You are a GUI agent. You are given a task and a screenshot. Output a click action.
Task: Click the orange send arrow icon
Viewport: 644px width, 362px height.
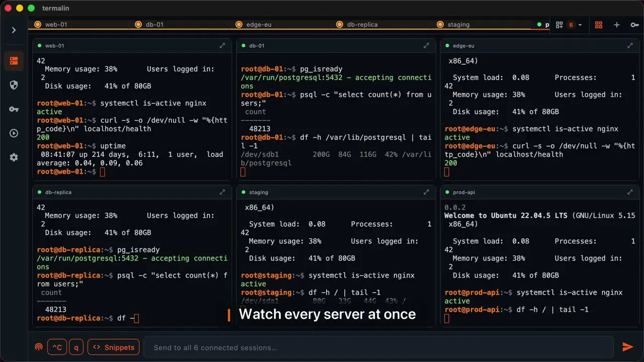627,347
